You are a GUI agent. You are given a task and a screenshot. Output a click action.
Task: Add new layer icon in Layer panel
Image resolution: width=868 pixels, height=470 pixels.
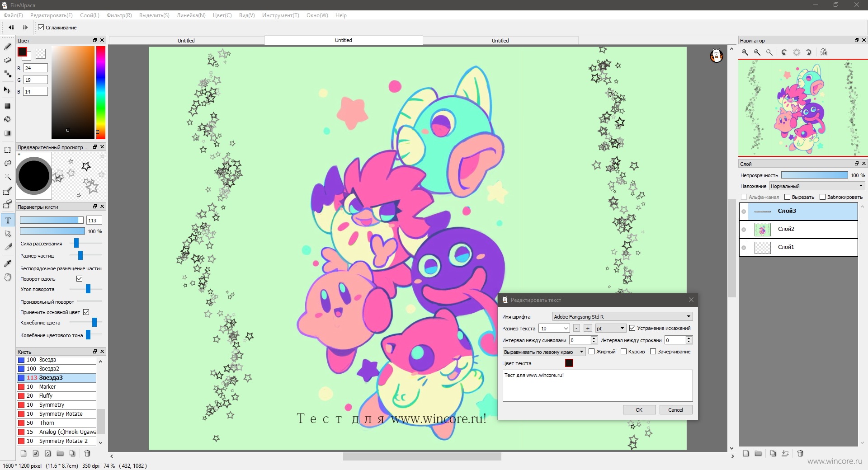pyautogui.click(x=746, y=453)
